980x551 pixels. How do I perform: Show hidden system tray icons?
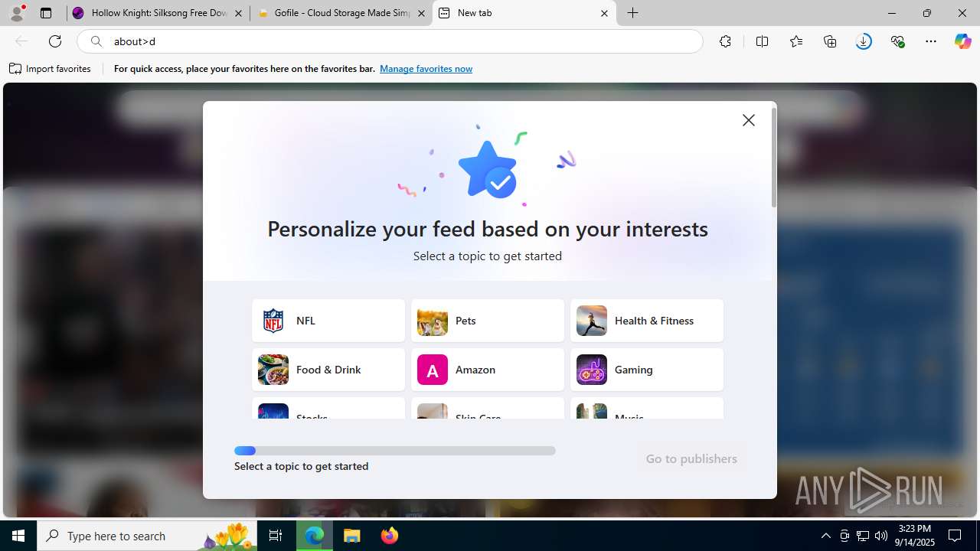pyautogui.click(x=826, y=536)
